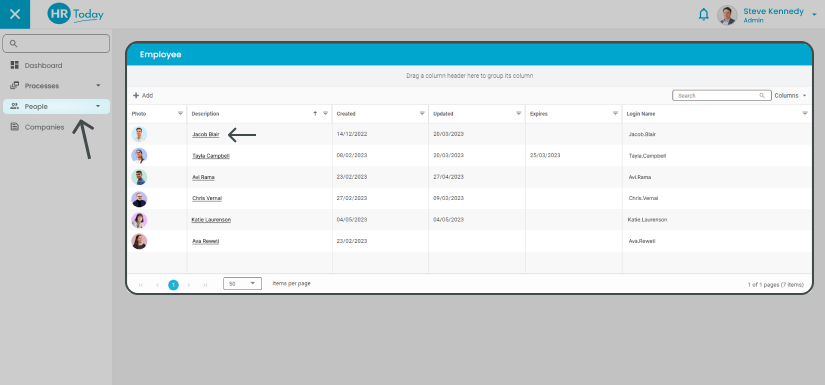
Task: Open the HR Today logo home
Action: coord(75,14)
